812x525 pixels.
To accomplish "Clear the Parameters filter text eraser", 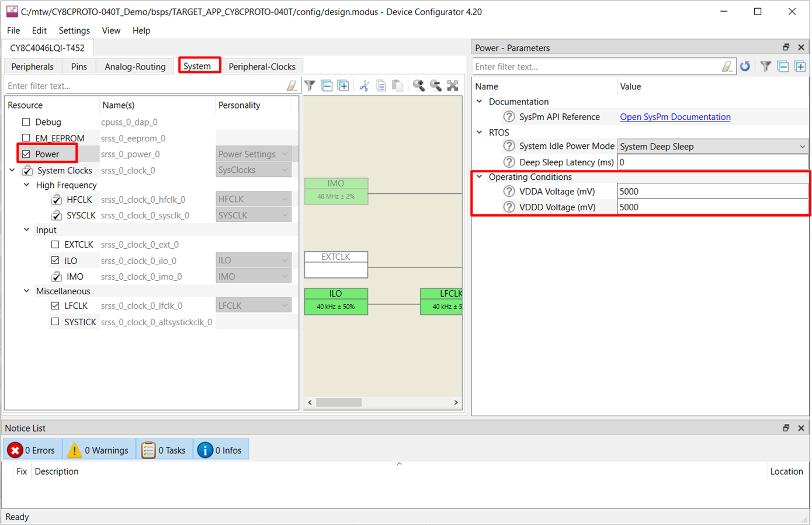I will [727, 67].
